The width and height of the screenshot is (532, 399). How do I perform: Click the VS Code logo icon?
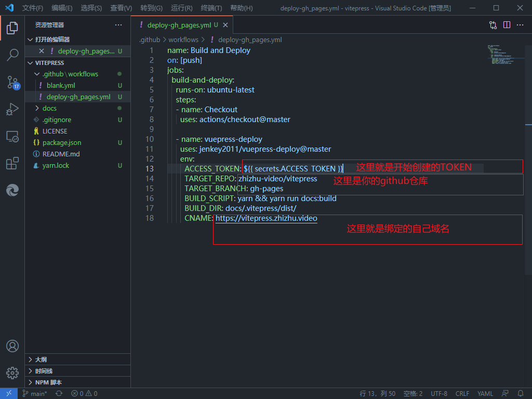(x=9, y=8)
